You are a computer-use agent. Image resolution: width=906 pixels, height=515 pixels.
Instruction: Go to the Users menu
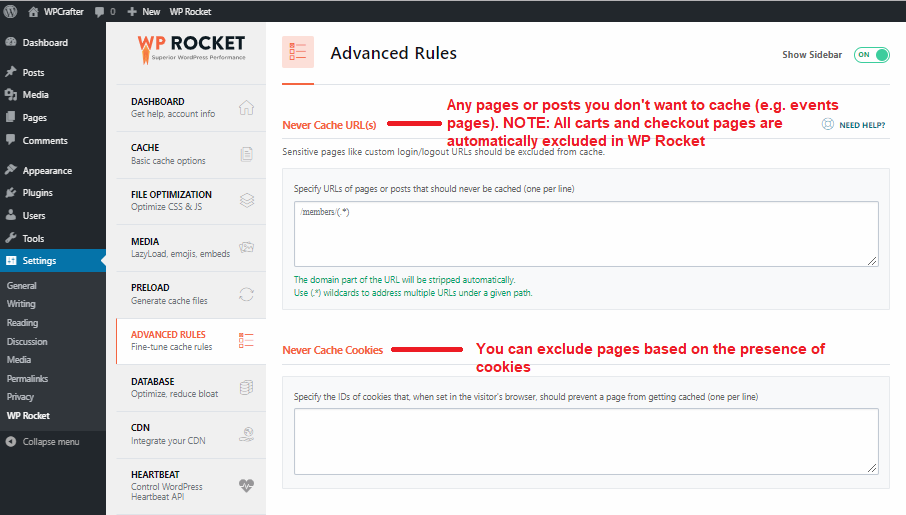(53, 216)
